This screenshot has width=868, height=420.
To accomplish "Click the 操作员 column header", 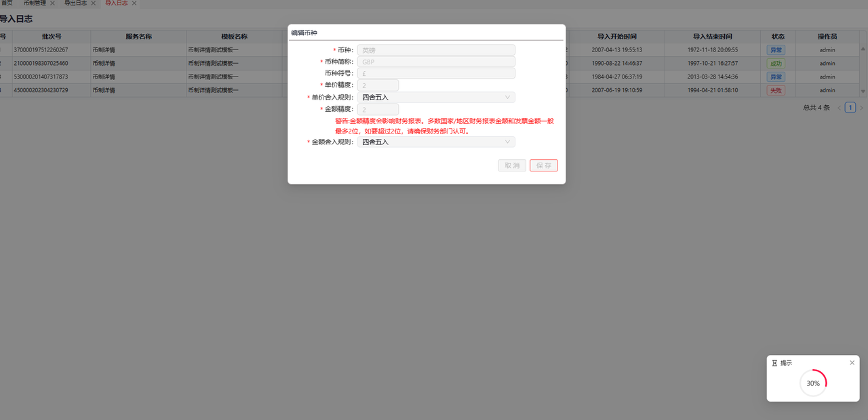I will (827, 37).
